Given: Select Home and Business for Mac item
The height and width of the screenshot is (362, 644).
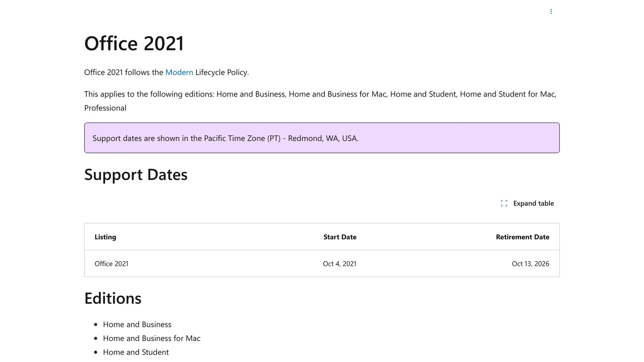Looking at the screenshot, I should (152, 338).
